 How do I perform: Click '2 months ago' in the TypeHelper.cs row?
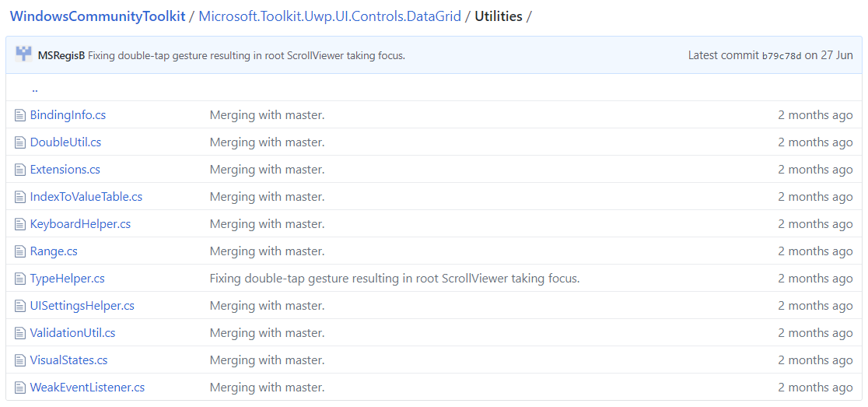(815, 279)
